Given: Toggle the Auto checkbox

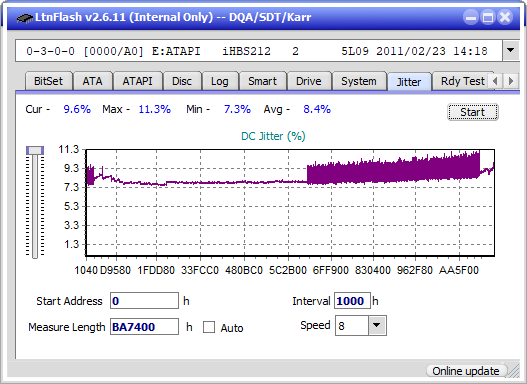Looking at the screenshot, I should tap(209, 327).
